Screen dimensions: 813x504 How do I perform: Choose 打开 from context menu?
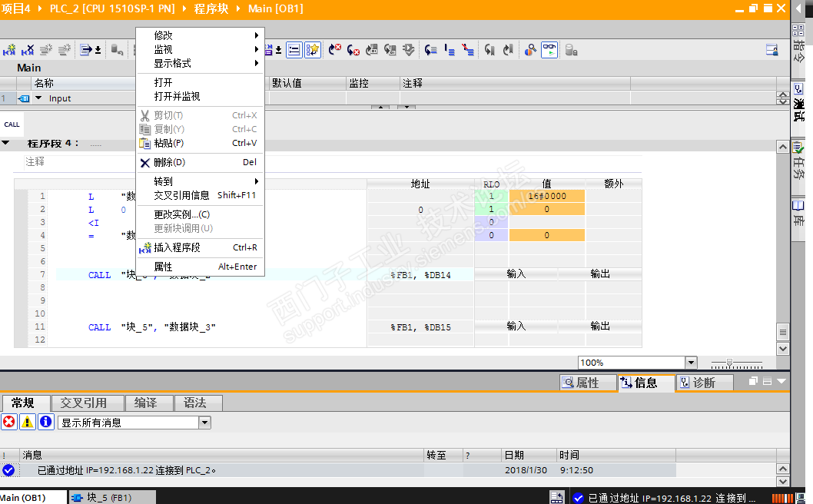[200, 82]
